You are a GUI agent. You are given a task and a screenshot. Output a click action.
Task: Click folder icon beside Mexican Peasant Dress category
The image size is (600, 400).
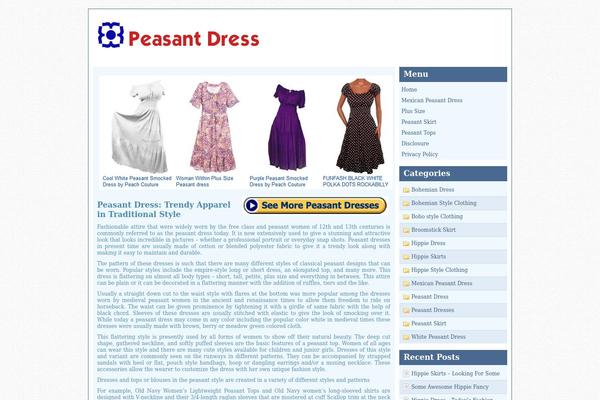(x=406, y=284)
